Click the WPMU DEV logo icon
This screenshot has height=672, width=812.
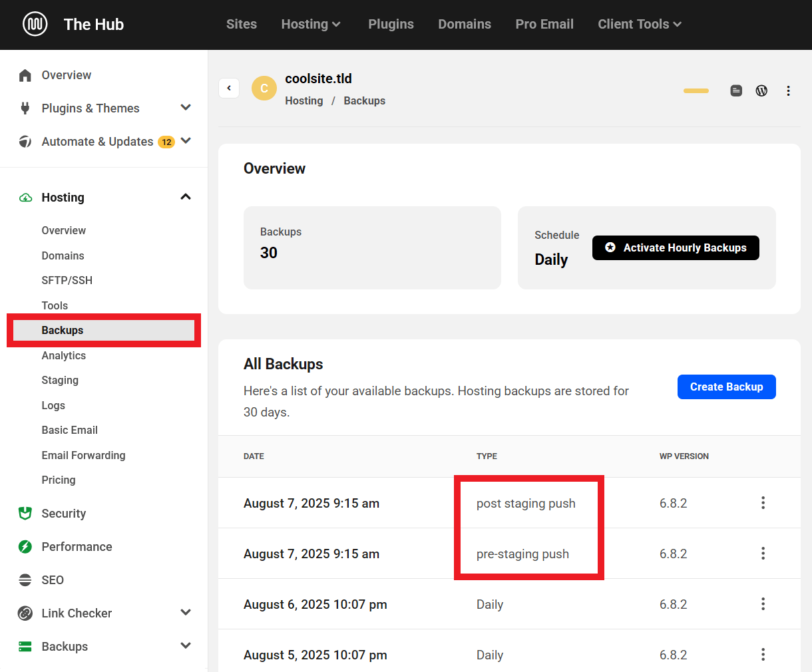[x=35, y=24]
